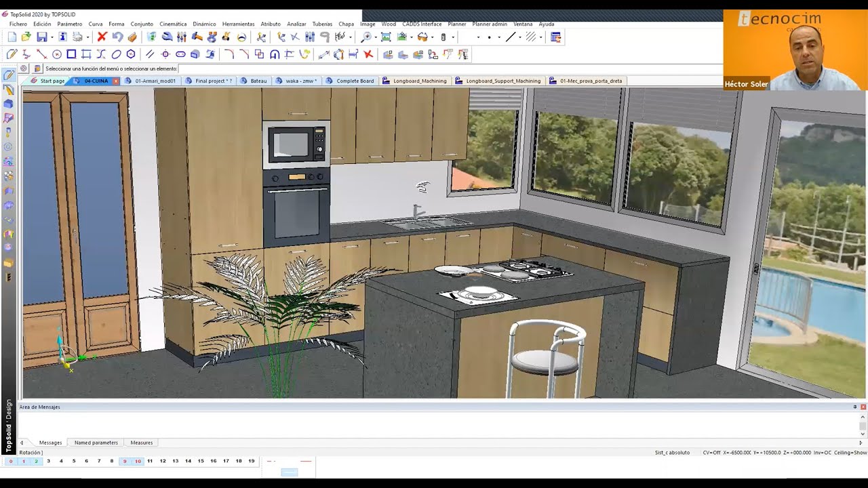868x488 pixels.
Task: Toggle layer 5 in the layer bar
Action: point(73,461)
